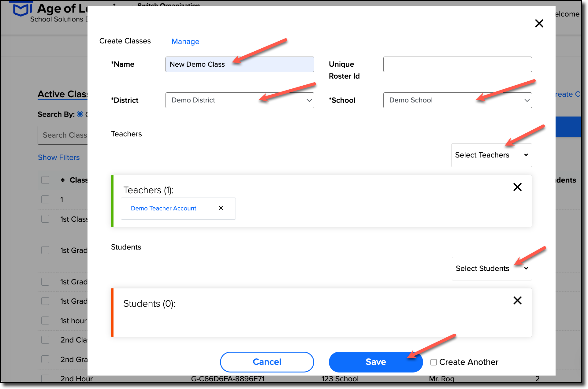Click the class Name input field
This screenshot has width=588, height=389.
point(240,64)
